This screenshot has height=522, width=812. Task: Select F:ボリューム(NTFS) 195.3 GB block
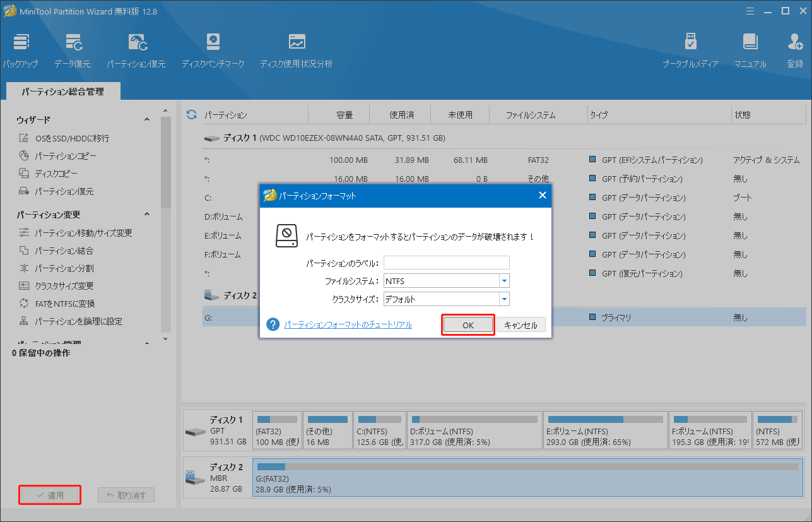tap(710, 430)
